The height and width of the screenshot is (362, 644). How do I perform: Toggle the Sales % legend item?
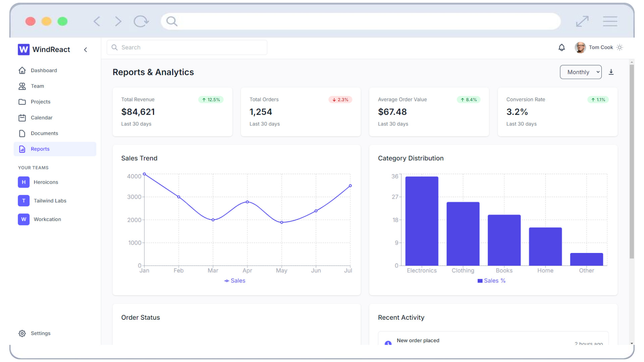click(491, 281)
